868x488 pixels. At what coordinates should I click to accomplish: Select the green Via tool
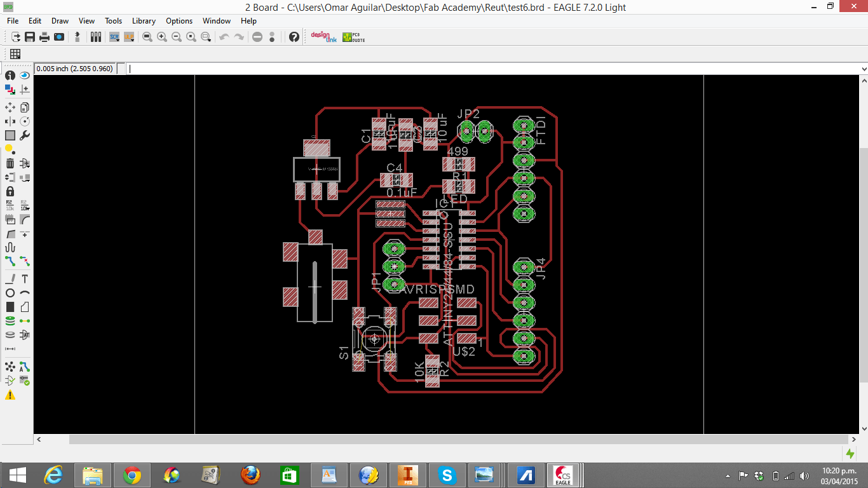point(10,321)
